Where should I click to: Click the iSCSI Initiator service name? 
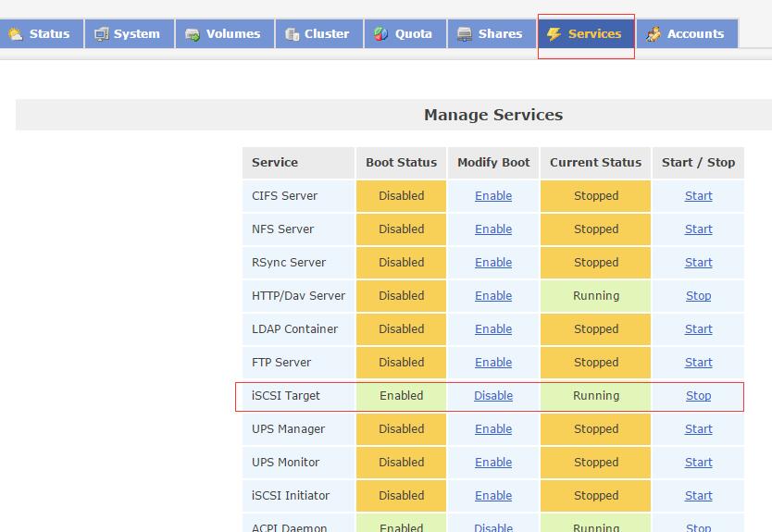(x=291, y=496)
